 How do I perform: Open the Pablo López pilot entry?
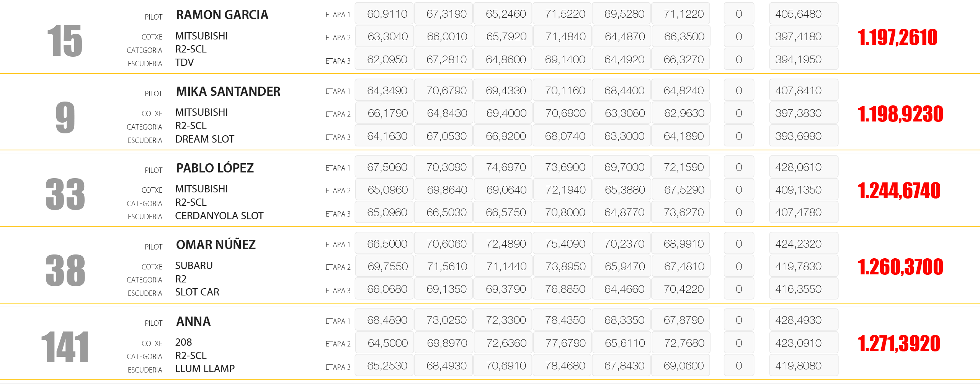coord(215,168)
